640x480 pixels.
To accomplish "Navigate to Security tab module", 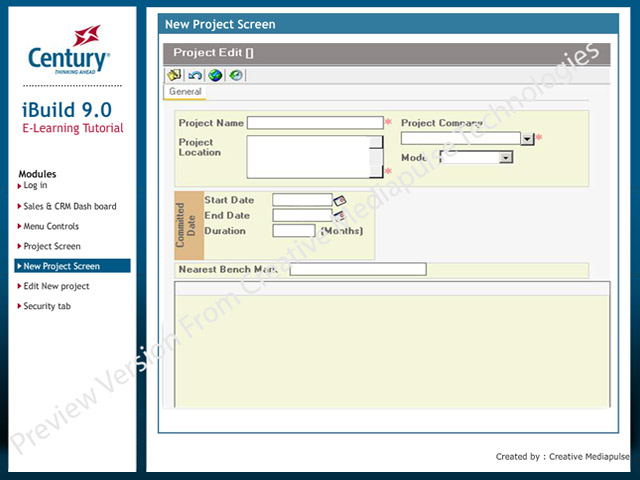I will click(x=47, y=306).
